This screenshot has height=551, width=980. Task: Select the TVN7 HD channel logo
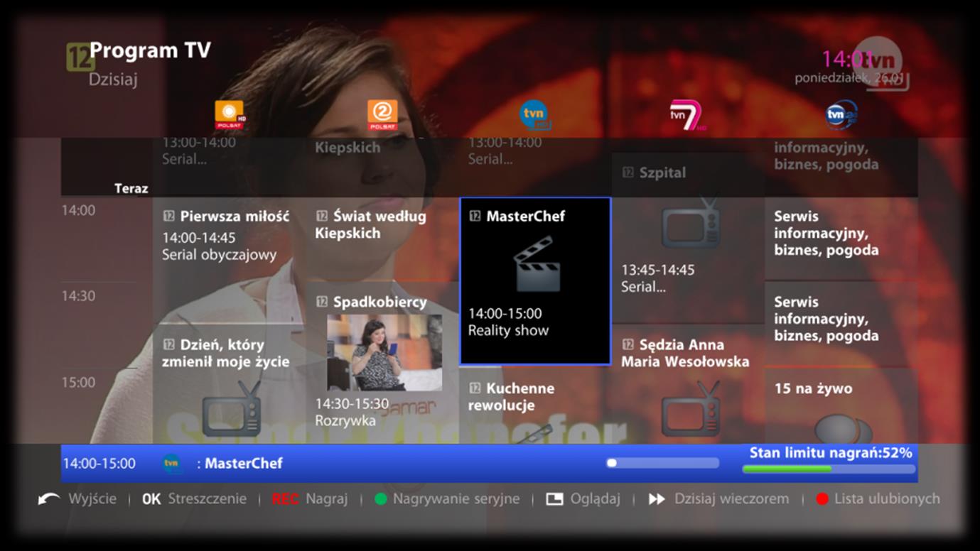[688, 116]
